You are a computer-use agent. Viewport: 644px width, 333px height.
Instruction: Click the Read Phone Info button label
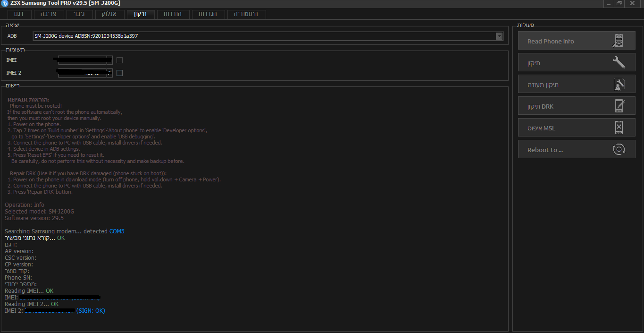coord(551,42)
